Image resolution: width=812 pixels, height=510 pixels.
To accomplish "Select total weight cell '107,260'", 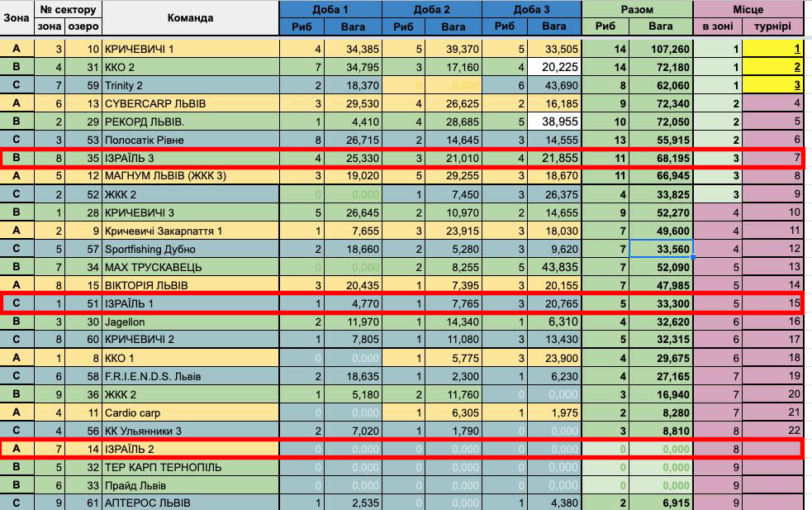I will [x=661, y=49].
